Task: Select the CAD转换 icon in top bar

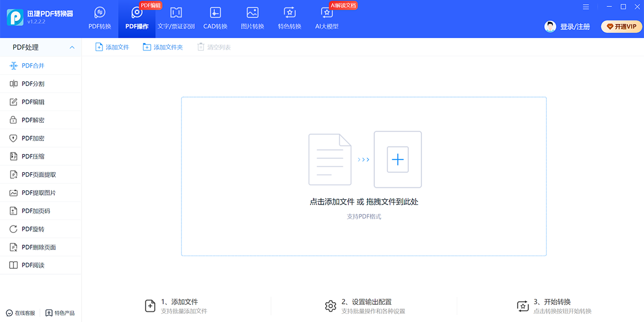Action: (215, 13)
